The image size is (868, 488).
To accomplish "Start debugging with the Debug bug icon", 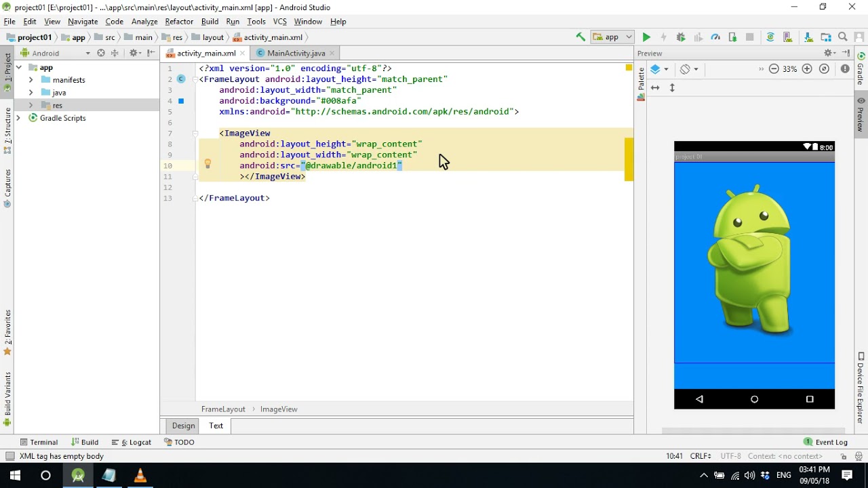I will click(681, 37).
